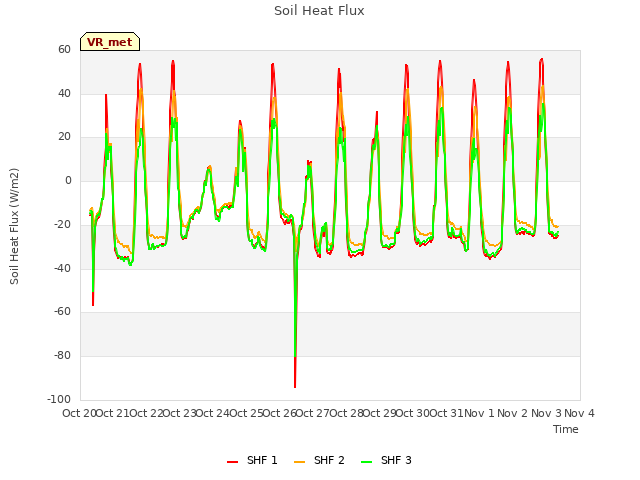Click the green SHF 3 legend swatch

(x=367, y=462)
